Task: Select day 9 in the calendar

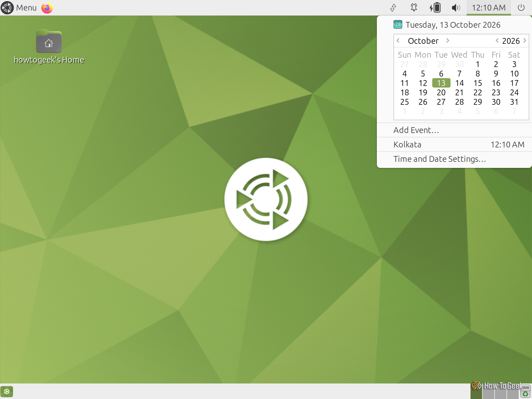Action: tap(496, 73)
